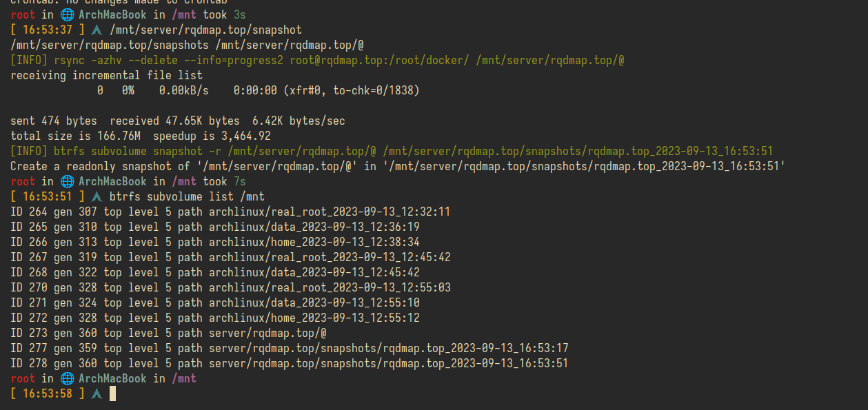Click the "btrfs subvolume list /mnt" command text
Viewport: 868px width, 410px height.
point(187,196)
